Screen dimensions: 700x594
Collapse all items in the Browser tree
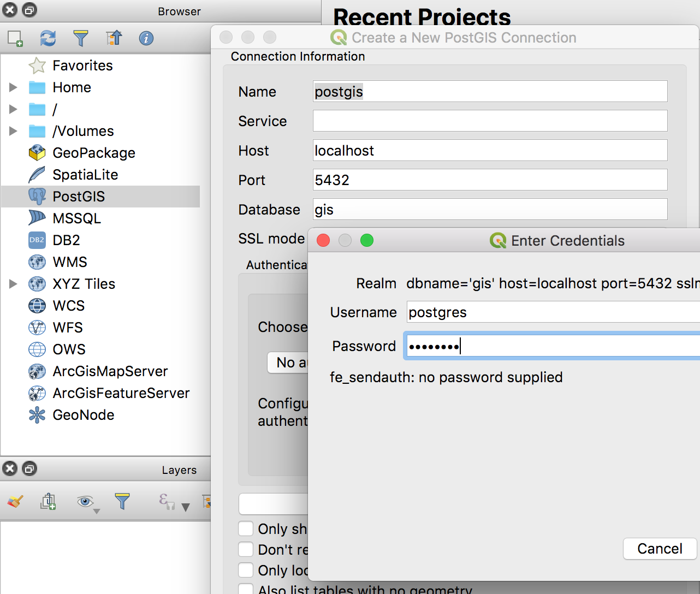[x=113, y=38]
